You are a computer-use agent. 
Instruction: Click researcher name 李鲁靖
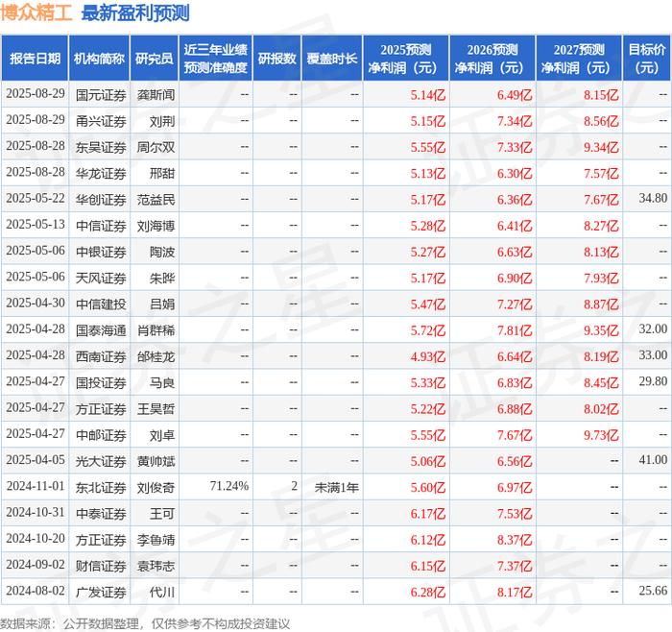[x=156, y=540]
